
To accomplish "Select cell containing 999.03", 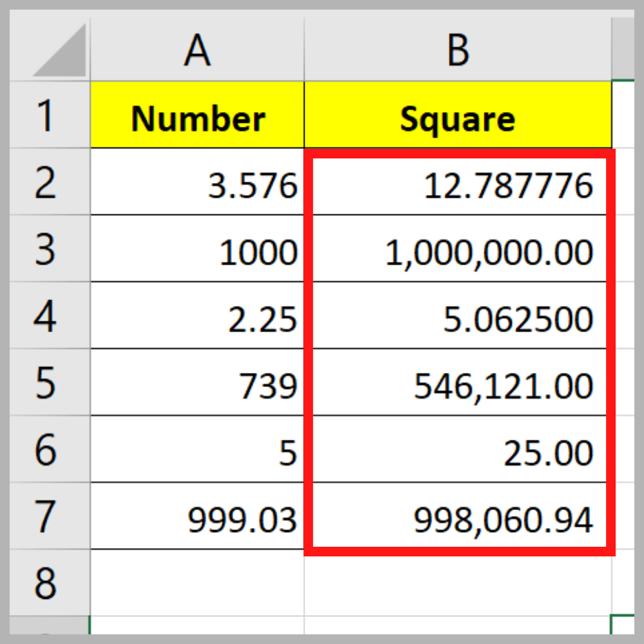I will 197,516.
